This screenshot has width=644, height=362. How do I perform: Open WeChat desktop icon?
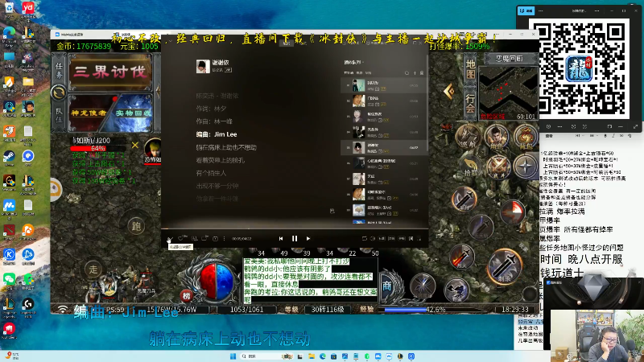tap(9, 280)
